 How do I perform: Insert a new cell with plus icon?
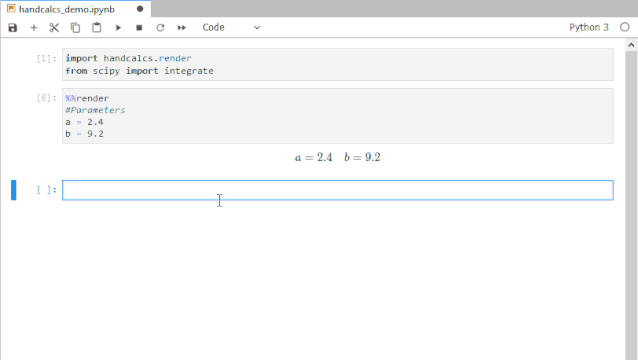(x=34, y=28)
